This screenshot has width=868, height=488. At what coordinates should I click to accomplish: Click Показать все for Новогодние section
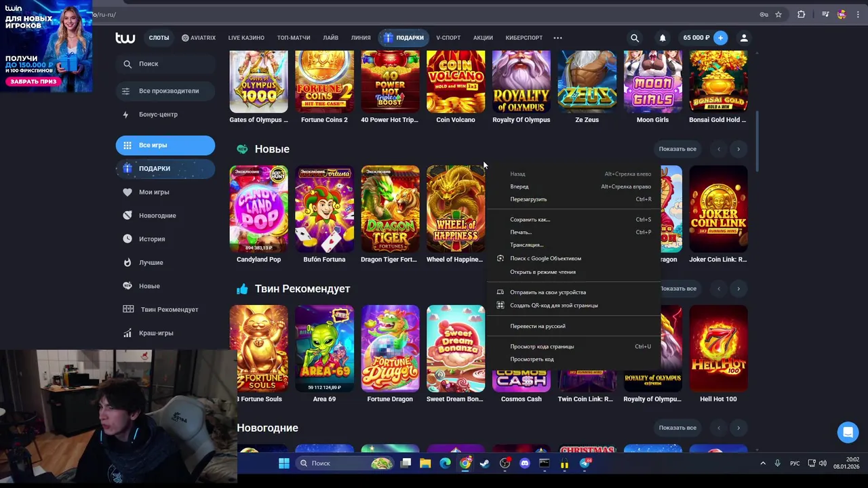pos(677,428)
